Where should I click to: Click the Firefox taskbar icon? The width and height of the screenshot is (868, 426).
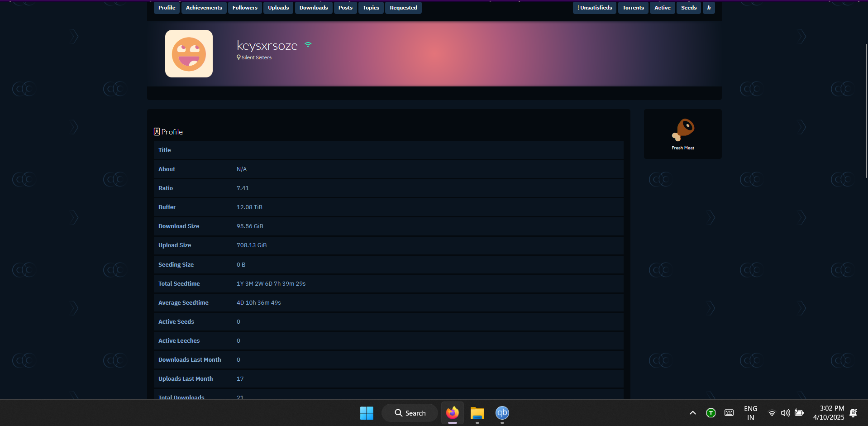(x=452, y=413)
